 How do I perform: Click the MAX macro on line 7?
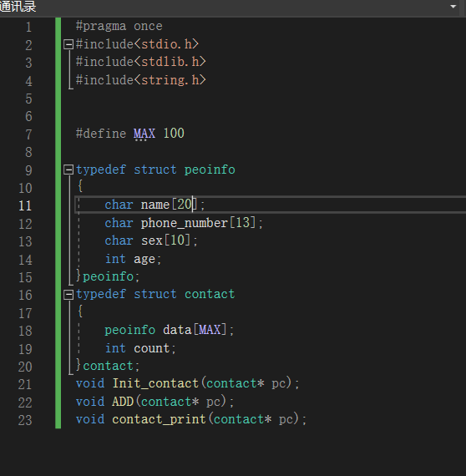click(x=144, y=134)
